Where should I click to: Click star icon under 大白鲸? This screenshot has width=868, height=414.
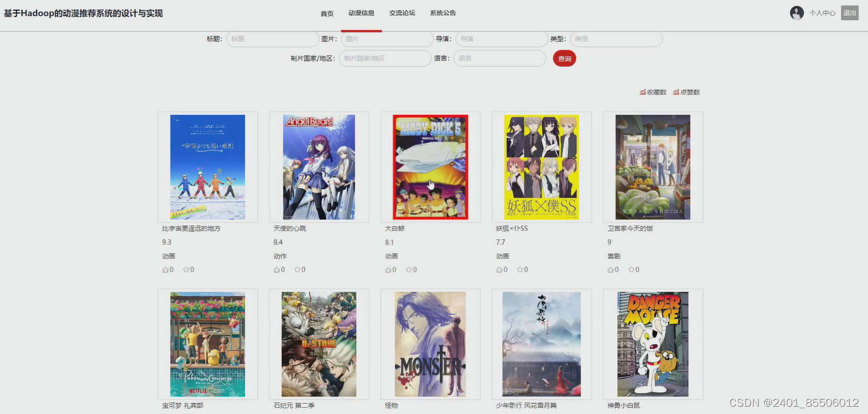tap(409, 269)
